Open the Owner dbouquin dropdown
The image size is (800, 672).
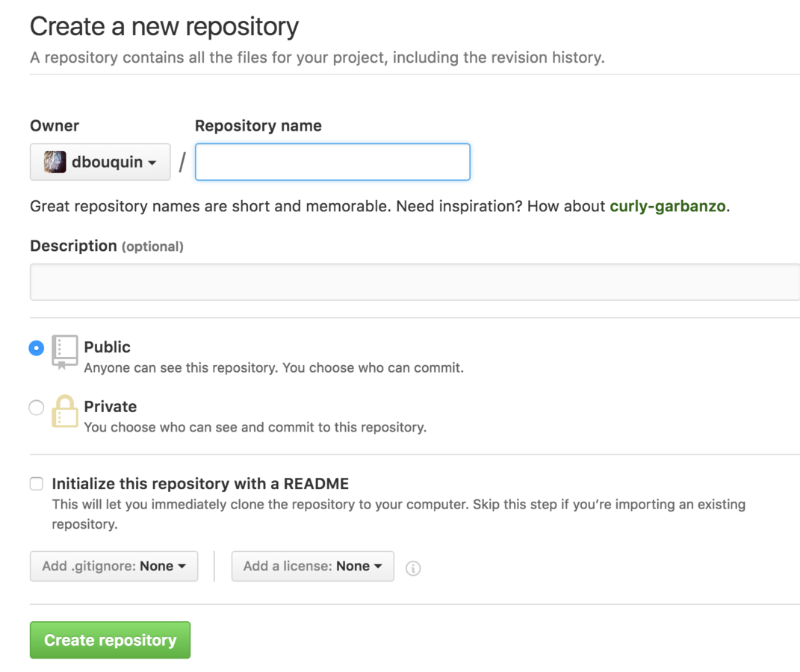pyautogui.click(x=100, y=162)
